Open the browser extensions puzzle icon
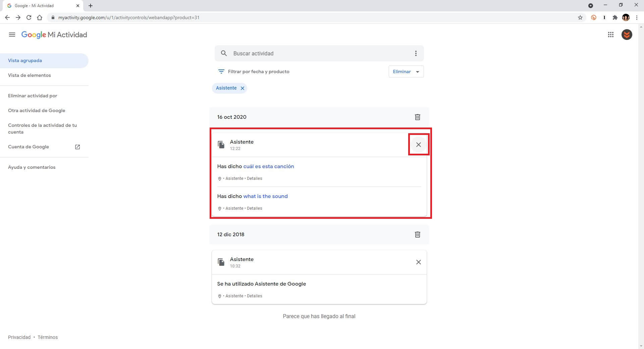The height and width of the screenshot is (349, 644). (615, 17)
